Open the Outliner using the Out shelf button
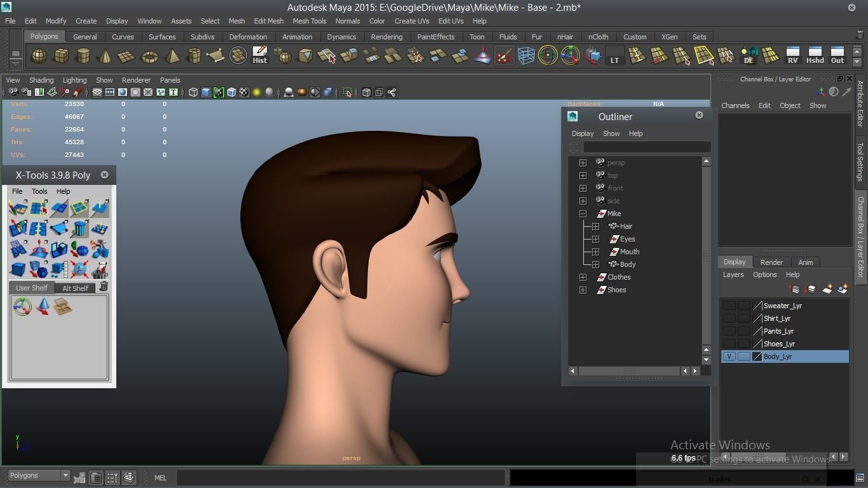The height and width of the screenshot is (488, 868). point(837,56)
